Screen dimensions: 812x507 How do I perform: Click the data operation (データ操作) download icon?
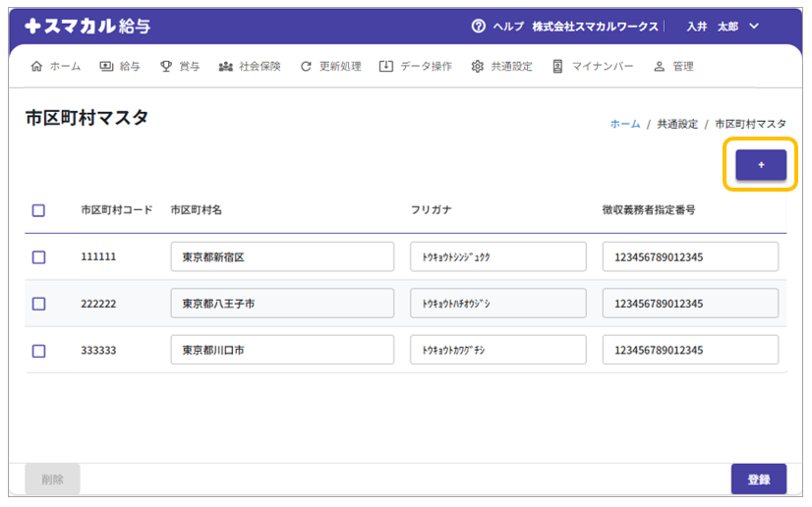[386, 67]
